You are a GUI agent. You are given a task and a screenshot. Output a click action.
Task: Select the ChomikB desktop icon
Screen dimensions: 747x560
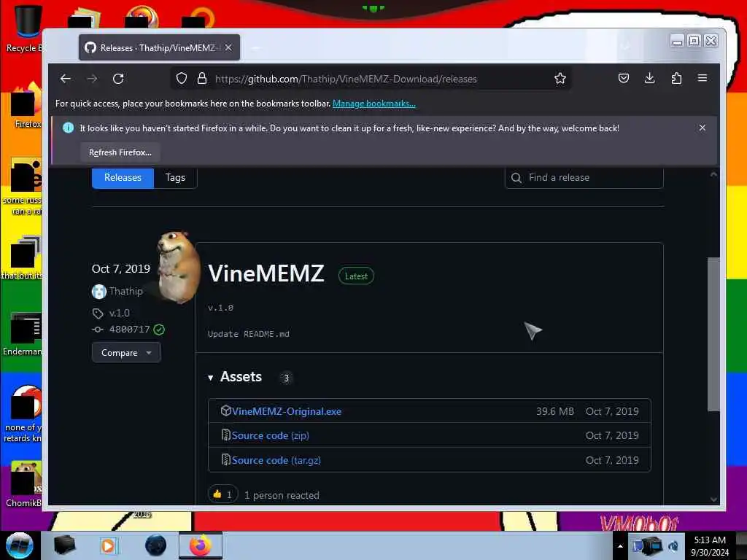[x=24, y=484]
